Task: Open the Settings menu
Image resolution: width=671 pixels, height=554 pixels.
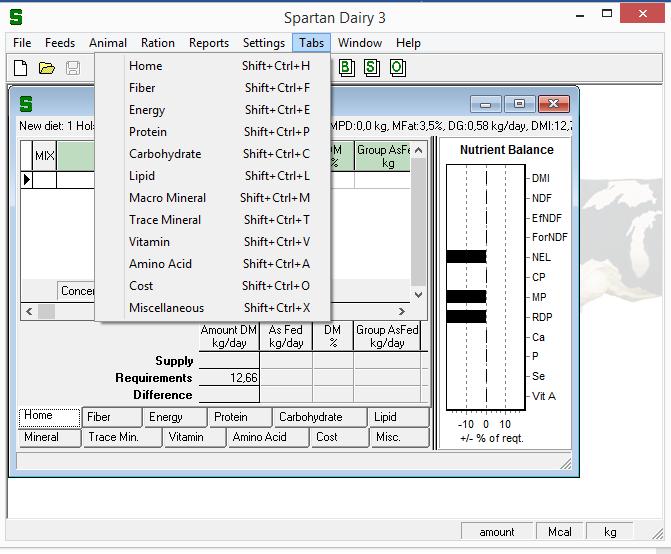Action: tap(264, 43)
